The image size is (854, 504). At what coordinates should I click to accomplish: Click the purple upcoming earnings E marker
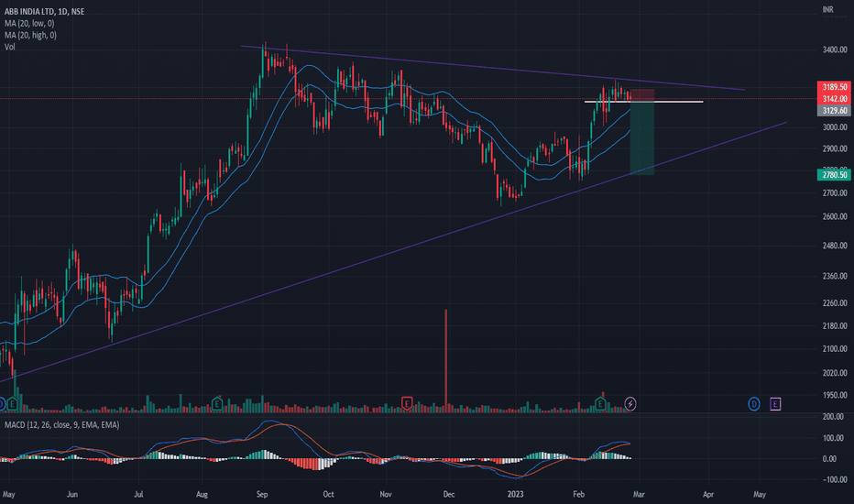coord(775,404)
